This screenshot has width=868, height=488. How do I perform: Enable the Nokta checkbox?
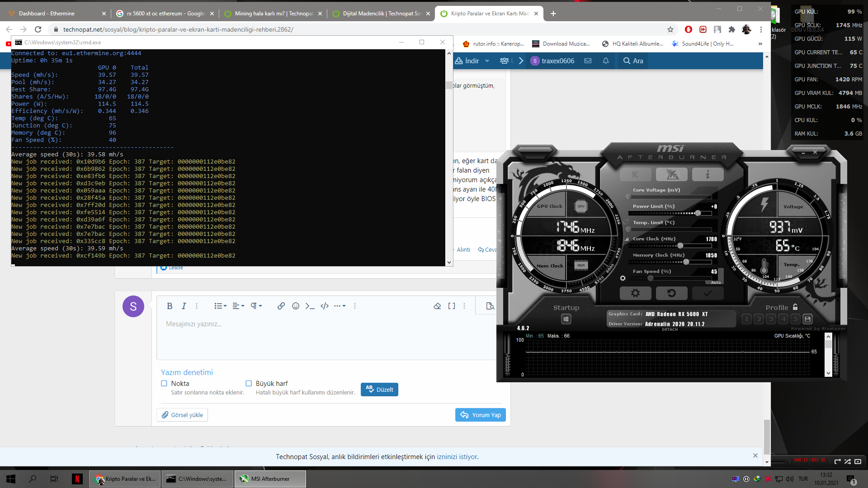pyautogui.click(x=164, y=383)
